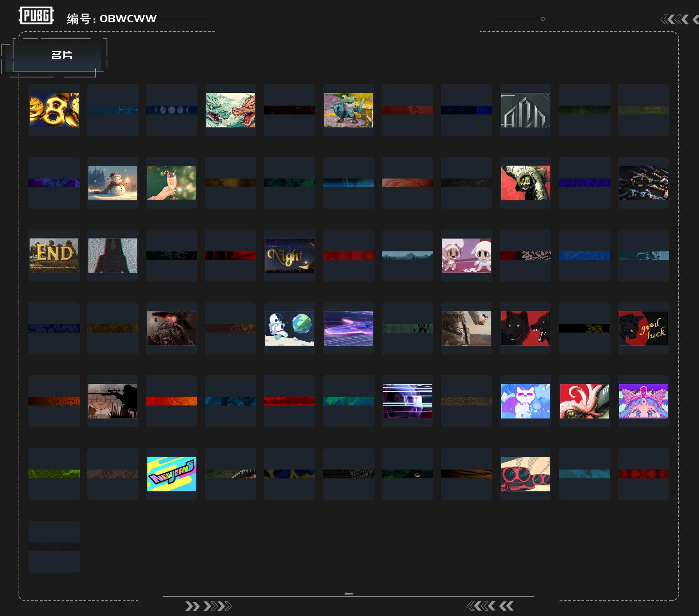The width and height of the screenshot is (699, 616).
Task: Select the 编号 OBWCWW text
Action: pyautogui.click(x=112, y=19)
